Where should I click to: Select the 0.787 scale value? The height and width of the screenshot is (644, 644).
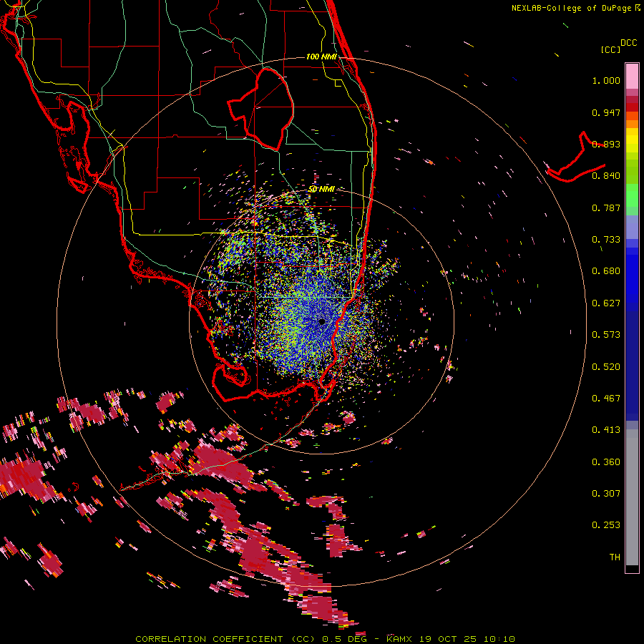click(x=606, y=208)
